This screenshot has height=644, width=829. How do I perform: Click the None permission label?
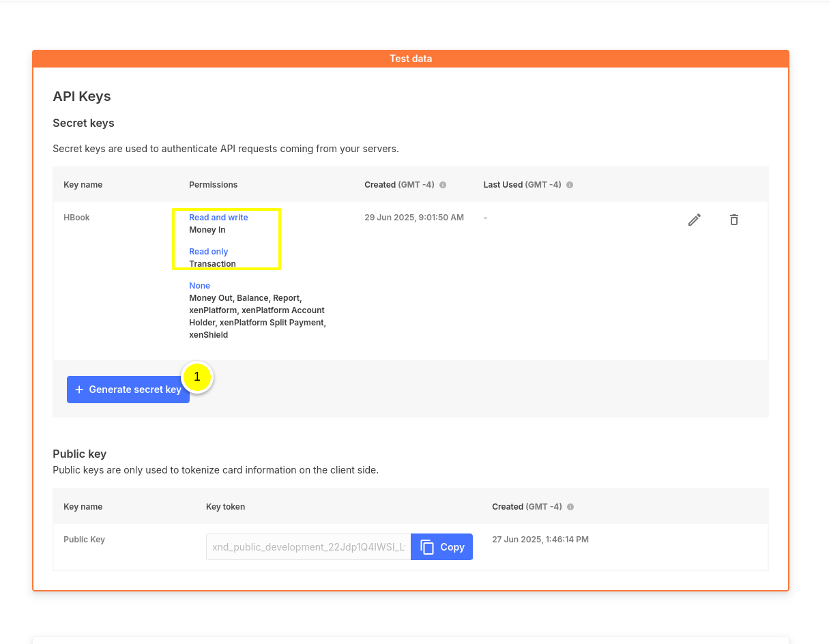[x=199, y=286]
